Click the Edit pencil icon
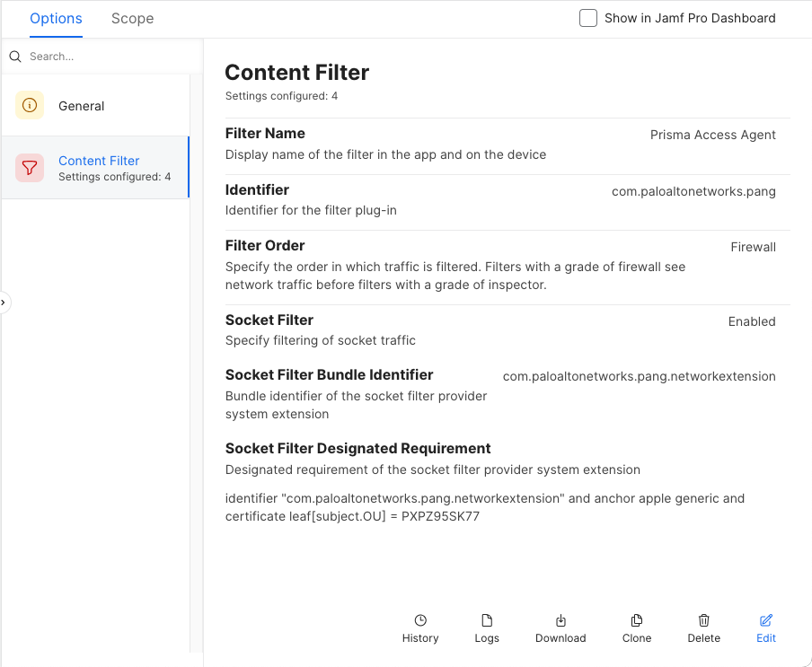 click(x=766, y=620)
